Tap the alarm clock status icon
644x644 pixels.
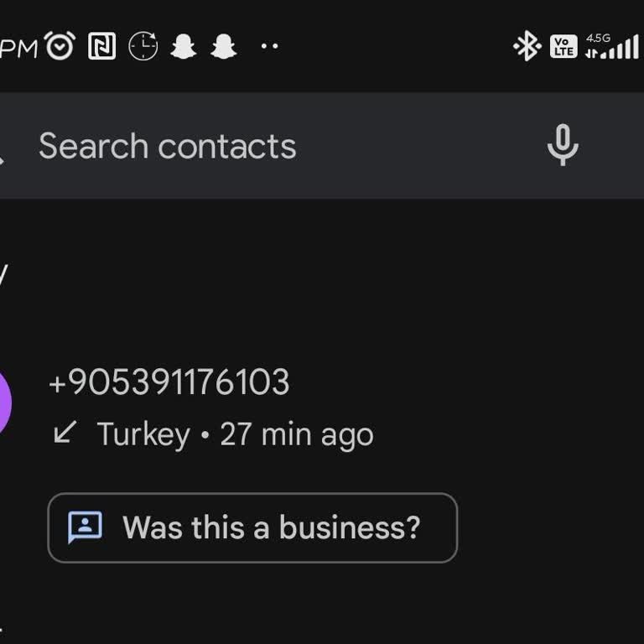tap(60, 46)
